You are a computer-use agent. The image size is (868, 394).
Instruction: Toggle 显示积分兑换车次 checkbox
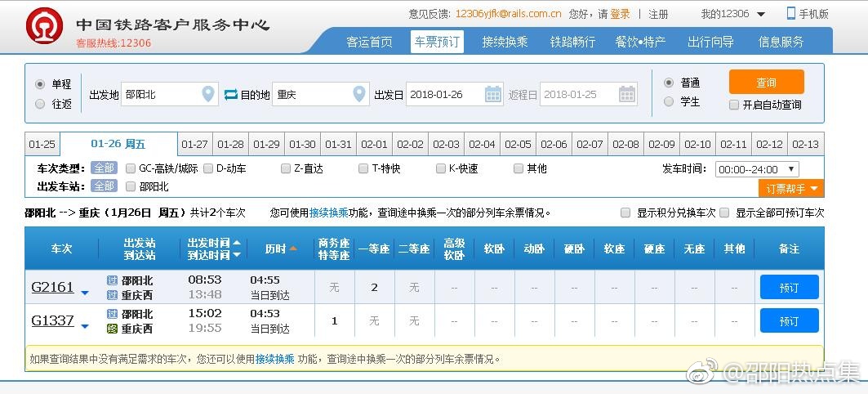point(625,213)
